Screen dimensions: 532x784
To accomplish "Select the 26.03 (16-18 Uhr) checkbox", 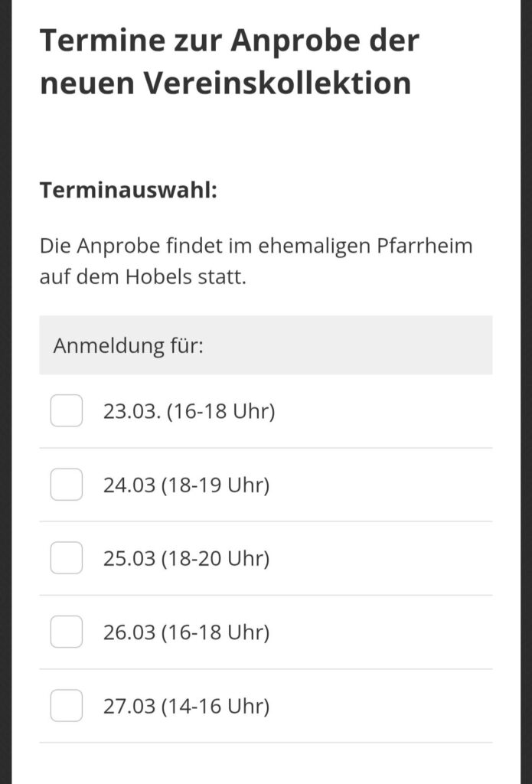I will pyautogui.click(x=67, y=632).
